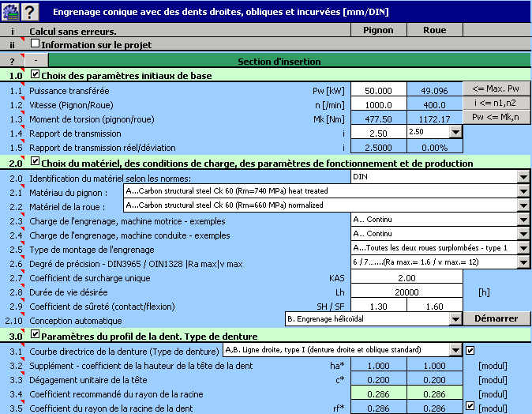Click the Démarrer button

(496, 318)
